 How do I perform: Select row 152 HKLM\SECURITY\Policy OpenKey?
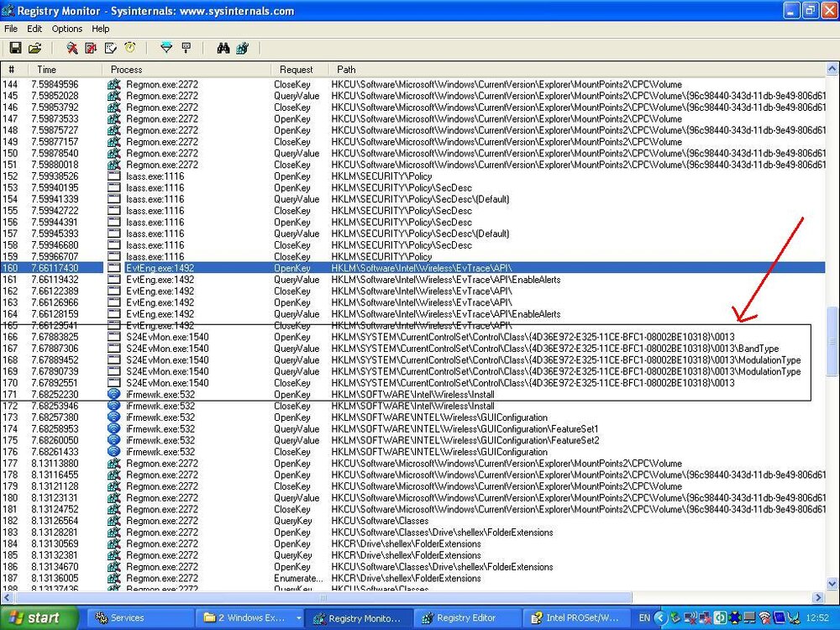pos(412,176)
